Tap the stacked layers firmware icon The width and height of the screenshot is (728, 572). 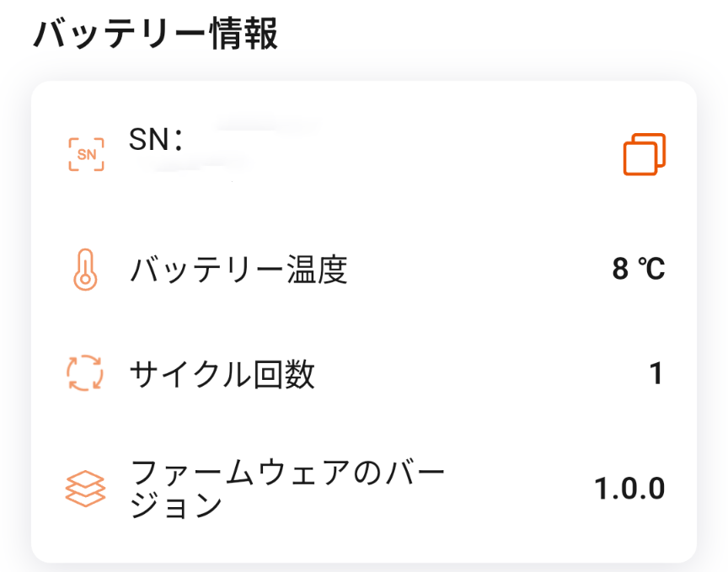coord(85,489)
